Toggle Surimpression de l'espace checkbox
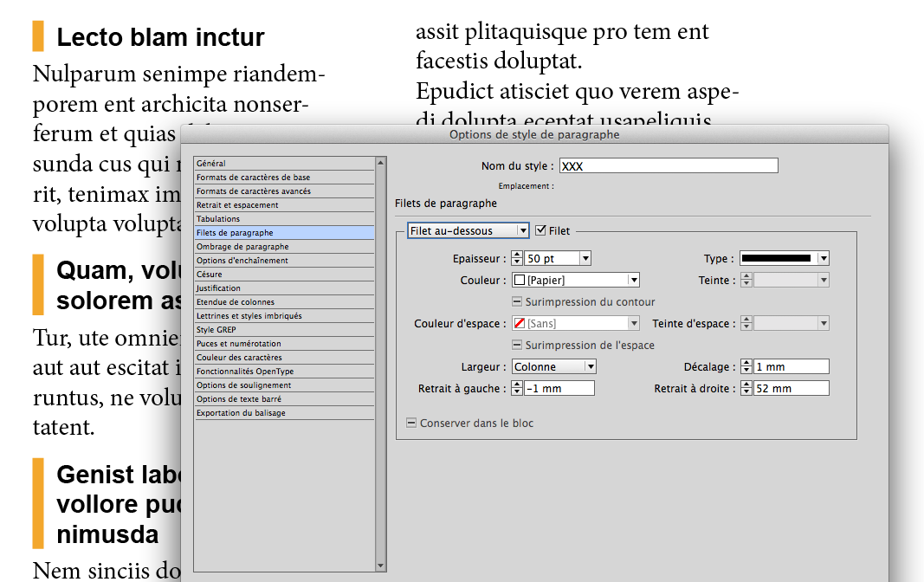 pos(517,345)
